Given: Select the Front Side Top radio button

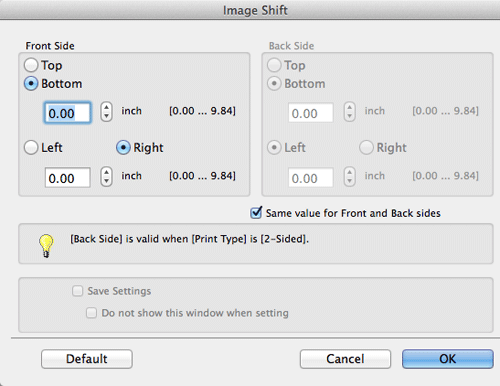Looking at the screenshot, I should (31, 65).
